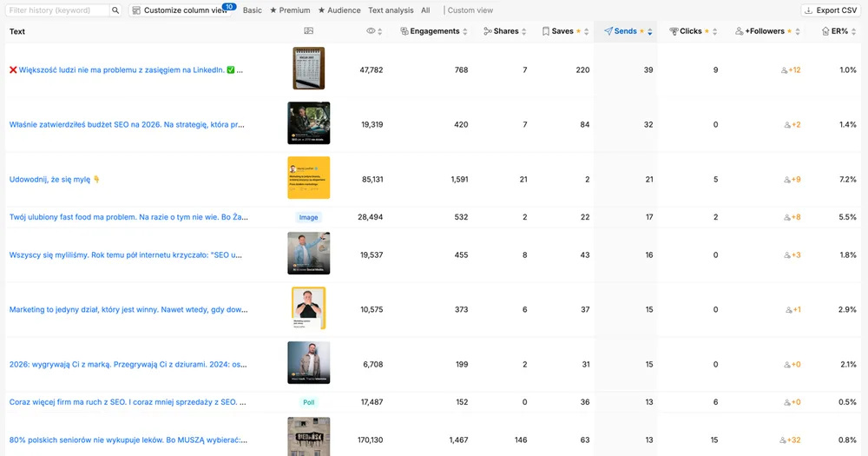868x456 pixels.
Task: Click the Image badge of fast food post
Action: point(309,217)
